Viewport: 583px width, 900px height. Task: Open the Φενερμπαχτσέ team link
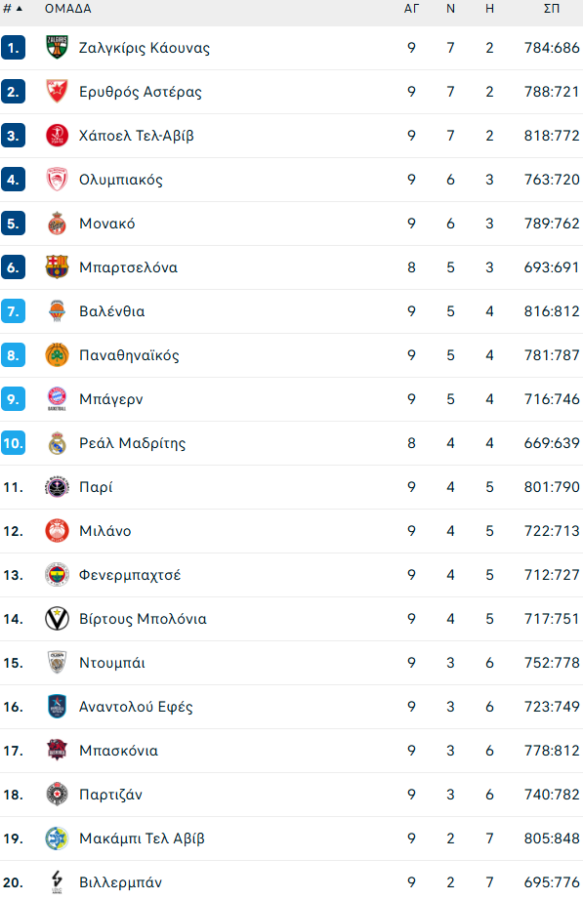[x=131, y=575]
